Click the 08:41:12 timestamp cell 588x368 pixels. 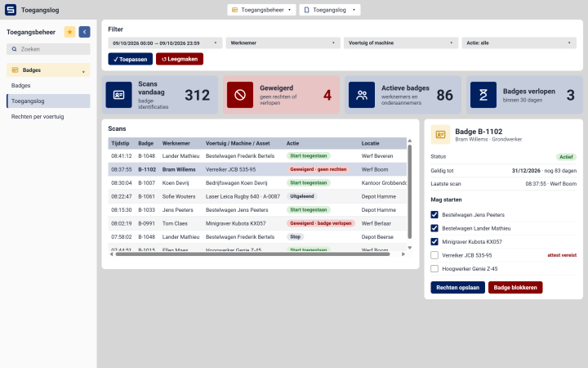122,156
